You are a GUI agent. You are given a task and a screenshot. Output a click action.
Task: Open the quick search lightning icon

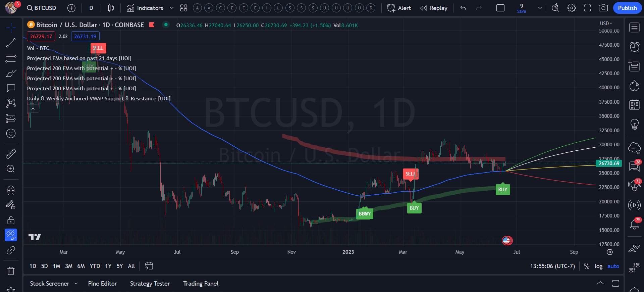[x=555, y=8]
